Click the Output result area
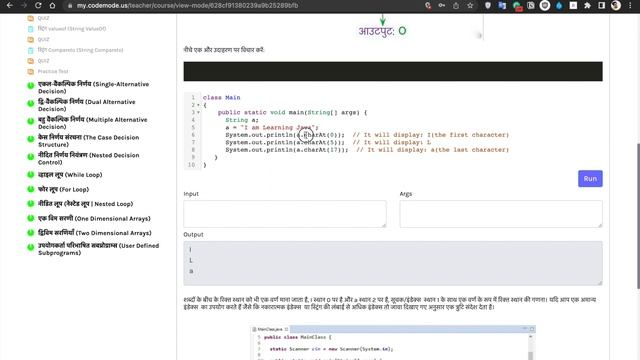Viewport: 640px width, 360px height. click(x=393, y=263)
